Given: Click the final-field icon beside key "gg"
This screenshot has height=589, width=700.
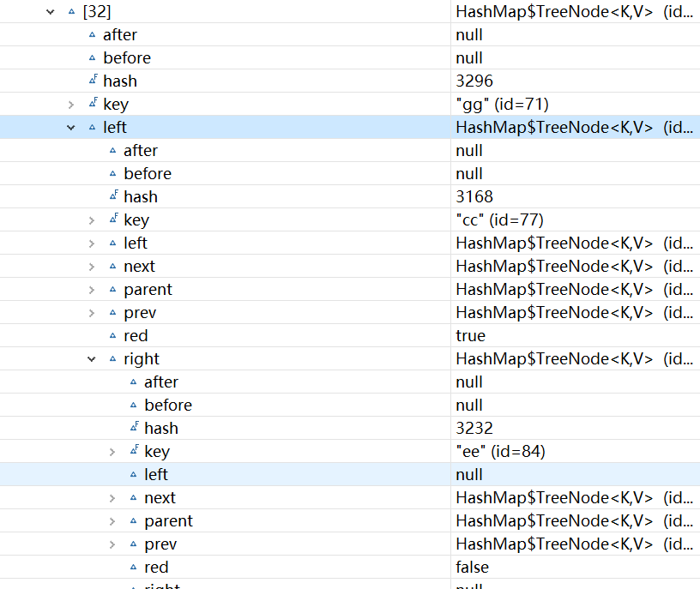Looking at the screenshot, I should pos(93,105).
